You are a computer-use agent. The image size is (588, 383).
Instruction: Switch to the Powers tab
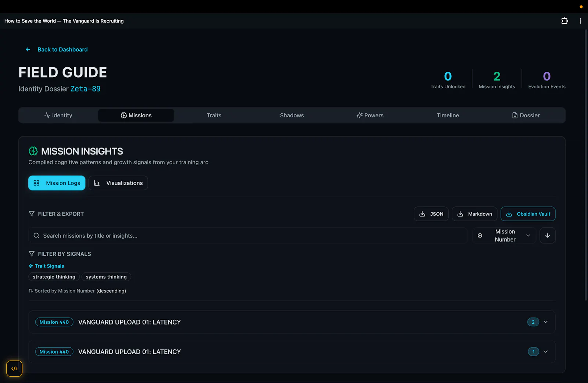tap(370, 115)
